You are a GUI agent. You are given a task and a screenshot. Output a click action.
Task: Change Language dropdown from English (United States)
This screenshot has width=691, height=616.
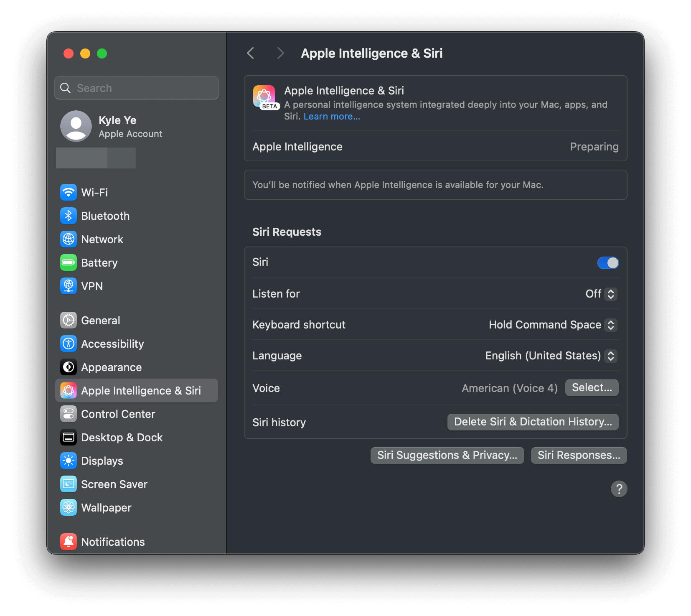551,356
